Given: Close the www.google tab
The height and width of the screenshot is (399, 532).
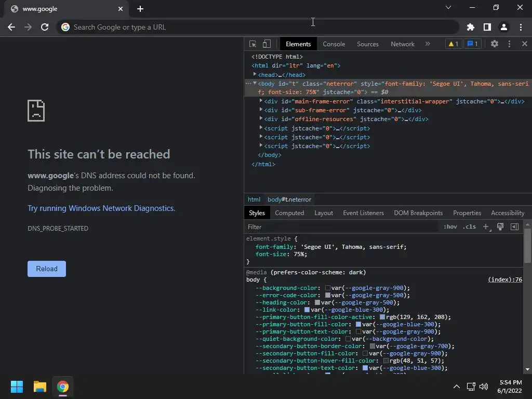Looking at the screenshot, I should coord(120,9).
